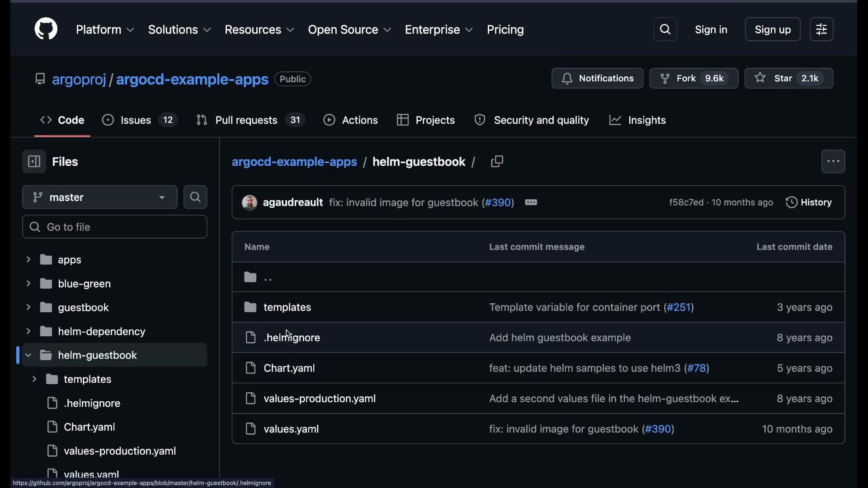The width and height of the screenshot is (868, 488).
Task: Switch to the Code tab
Action: coord(62,120)
